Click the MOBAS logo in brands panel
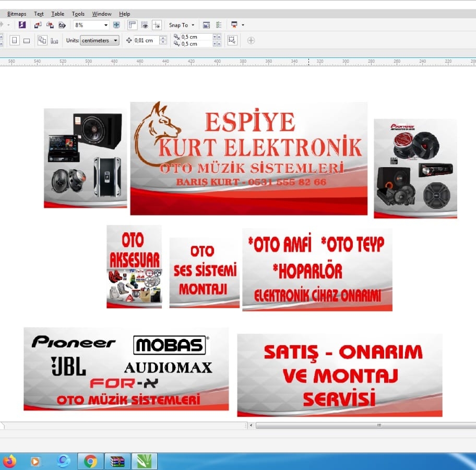476x470 pixels. tap(171, 345)
